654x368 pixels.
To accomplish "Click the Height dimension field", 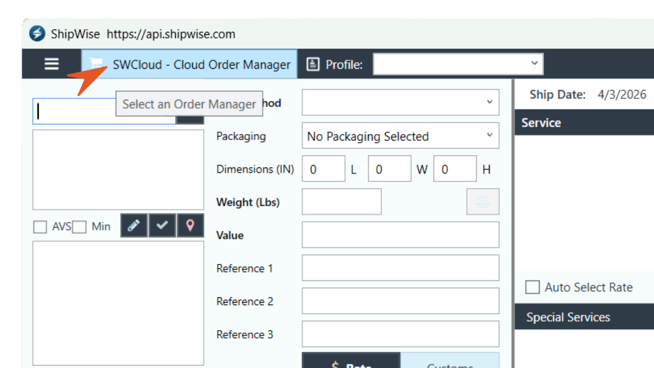I will click(455, 169).
